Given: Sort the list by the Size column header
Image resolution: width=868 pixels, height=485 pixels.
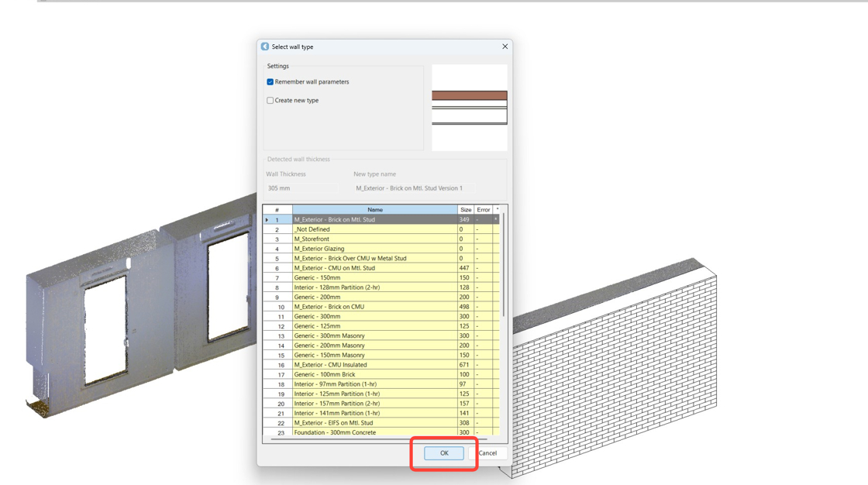Looking at the screenshot, I should pos(465,210).
